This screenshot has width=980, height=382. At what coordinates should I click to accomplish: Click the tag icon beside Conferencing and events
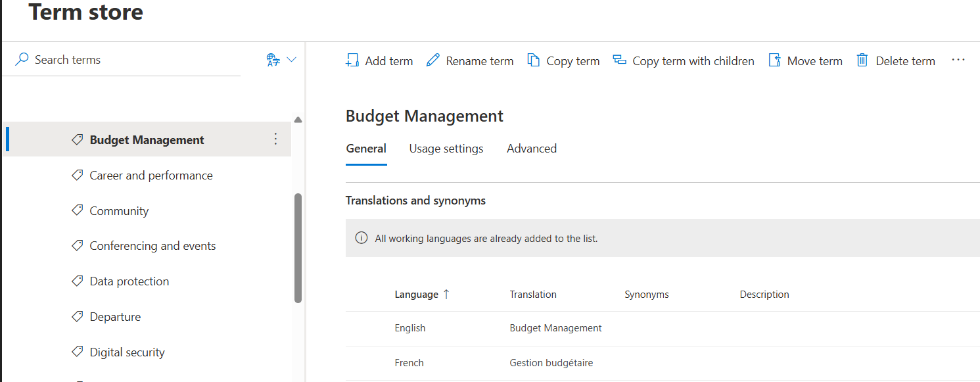pos(77,245)
